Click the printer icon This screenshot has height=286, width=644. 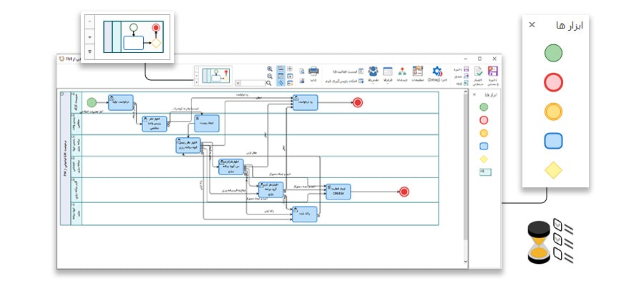tap(314, 71)
